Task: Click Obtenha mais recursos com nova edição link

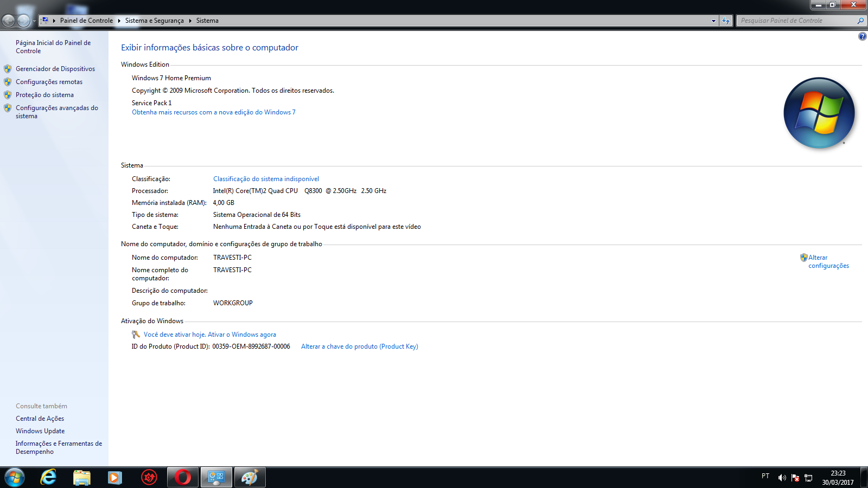Action: pos(214,112)
